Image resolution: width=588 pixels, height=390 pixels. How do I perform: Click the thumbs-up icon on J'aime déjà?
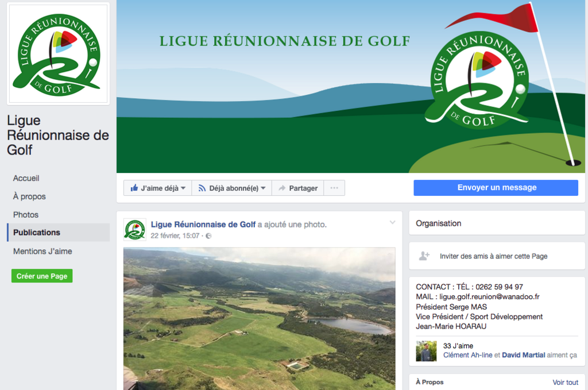pyautogui.click(x=134, y=187)
